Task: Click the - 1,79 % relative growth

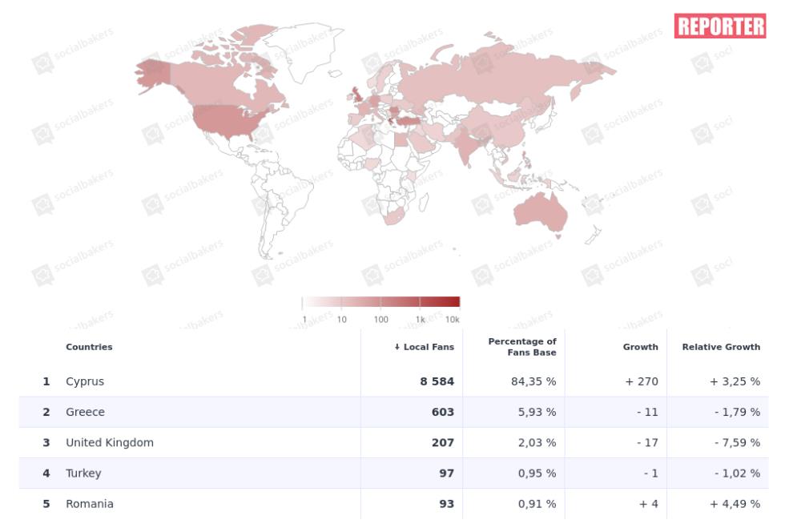Action: click(738, 412)
